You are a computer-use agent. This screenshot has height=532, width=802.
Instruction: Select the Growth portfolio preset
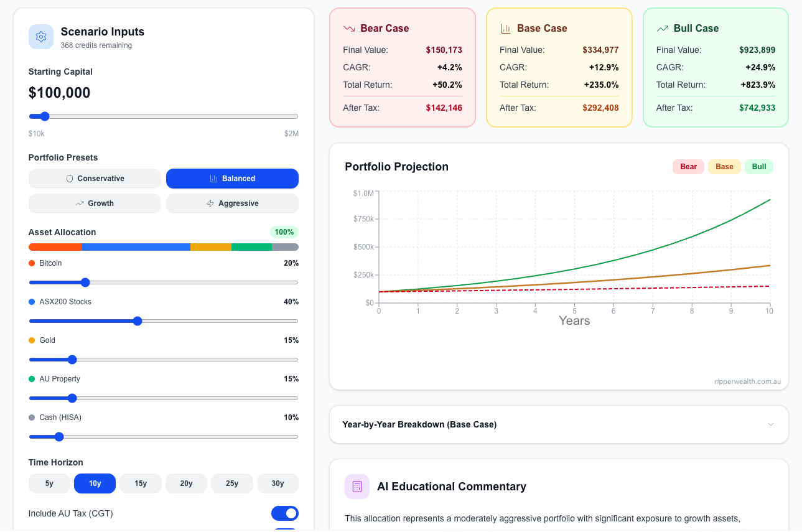tap(95, 203)
